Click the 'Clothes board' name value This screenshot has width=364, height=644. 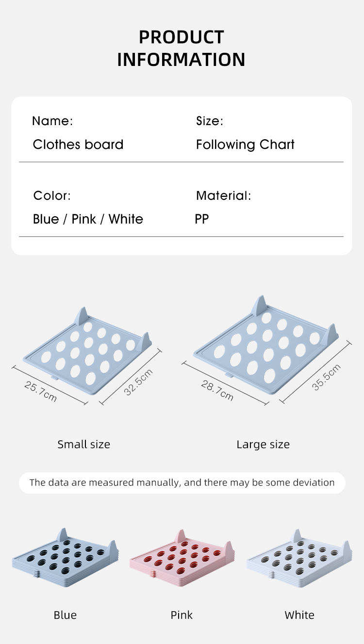(x=78, y=145)
